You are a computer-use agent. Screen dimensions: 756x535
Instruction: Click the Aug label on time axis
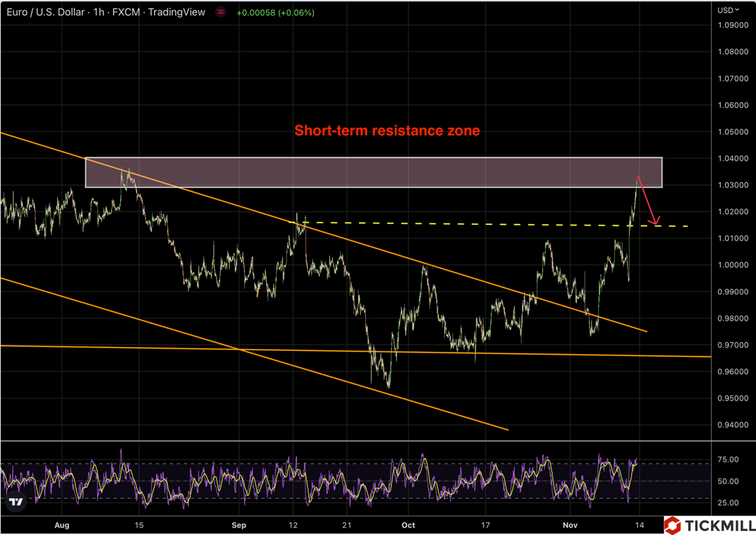(62, 525)
